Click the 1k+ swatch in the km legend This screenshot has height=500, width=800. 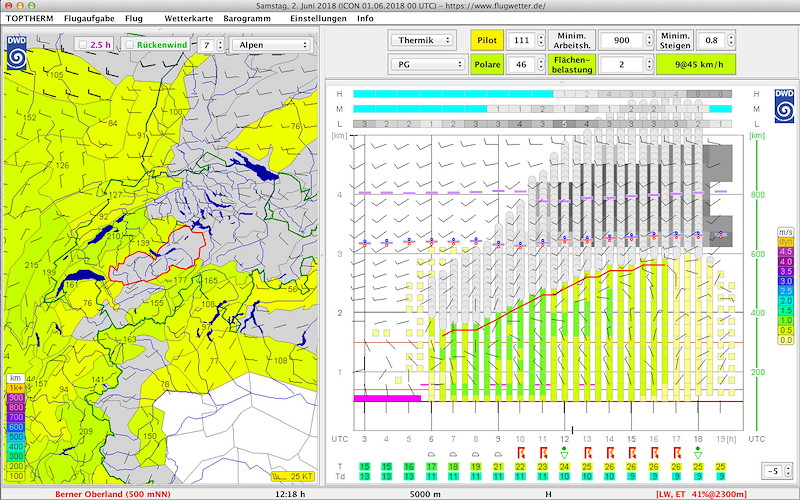[x=16, y=388]
